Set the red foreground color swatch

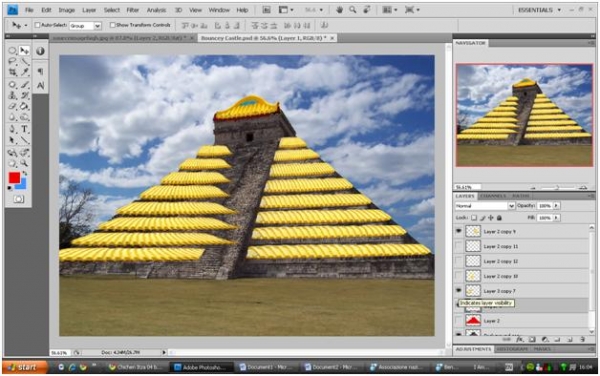14,178
